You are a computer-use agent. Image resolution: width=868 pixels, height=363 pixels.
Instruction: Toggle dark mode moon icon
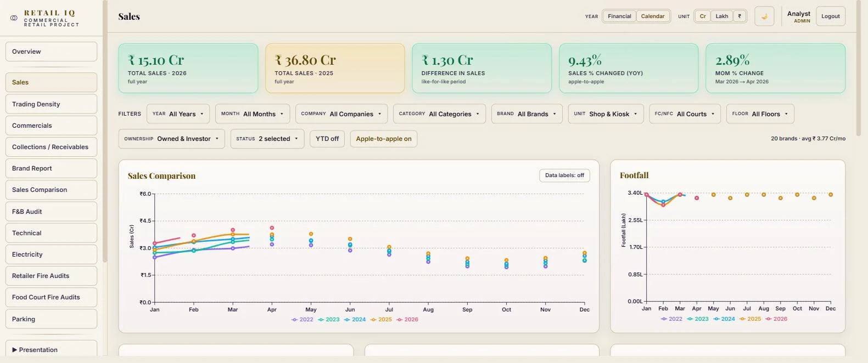click(x=764, y=16)
